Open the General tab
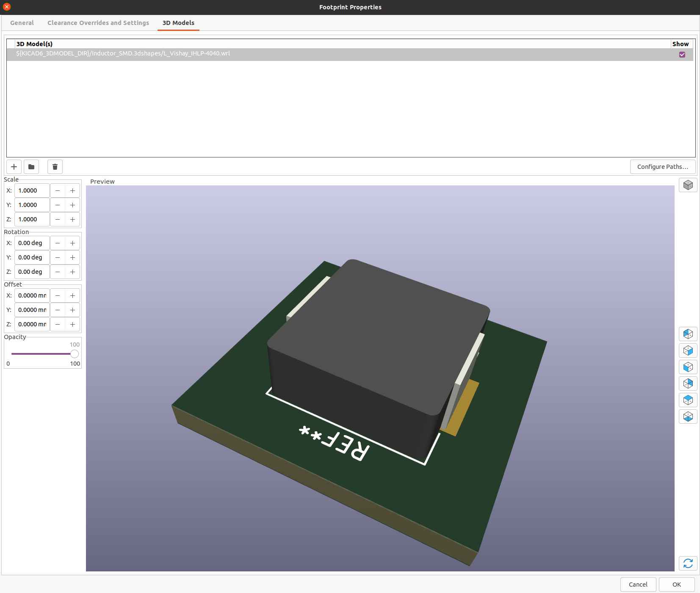Viewport: 700px width, 593px height. [x=22, y=23]
